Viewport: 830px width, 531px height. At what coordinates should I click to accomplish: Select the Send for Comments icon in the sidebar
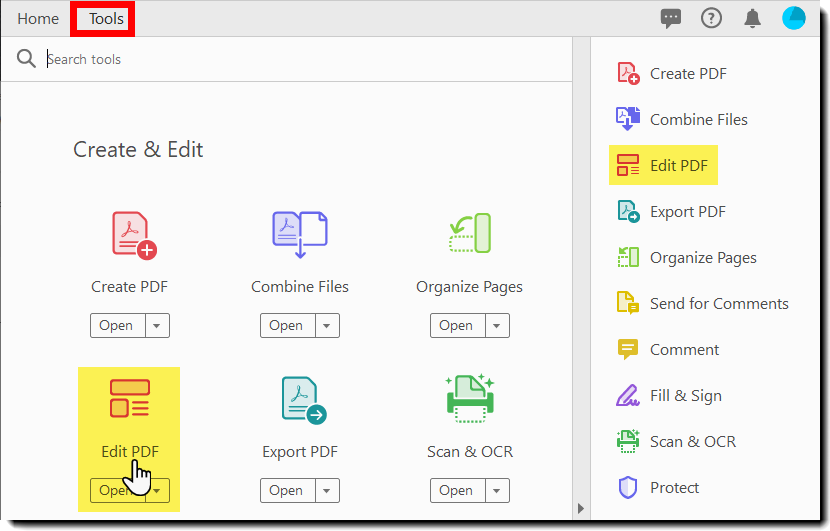pos(628,303)
